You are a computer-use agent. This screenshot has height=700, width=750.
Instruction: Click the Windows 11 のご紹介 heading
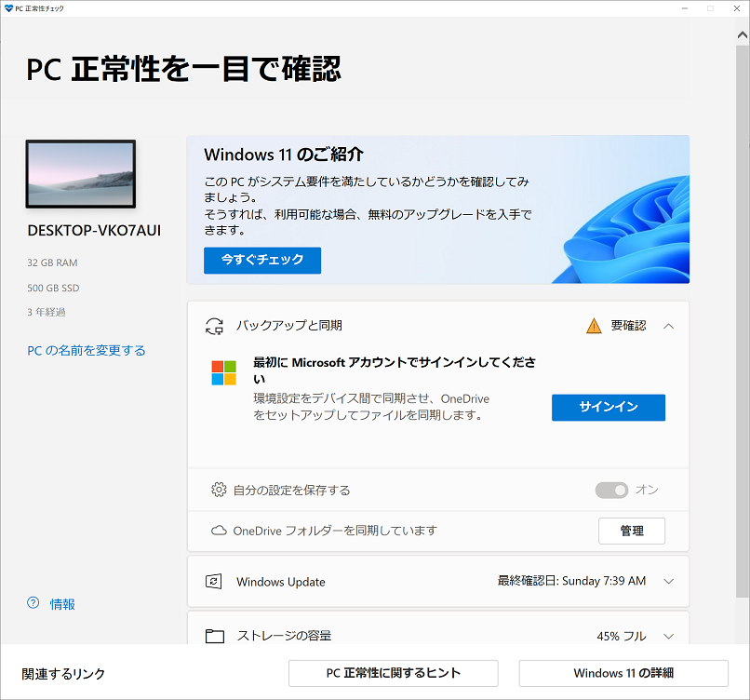[284, 155]
